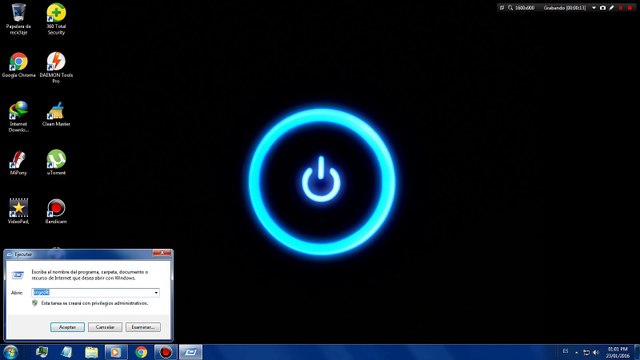Open Windows Explorer from the taskbar

[91, 352]
